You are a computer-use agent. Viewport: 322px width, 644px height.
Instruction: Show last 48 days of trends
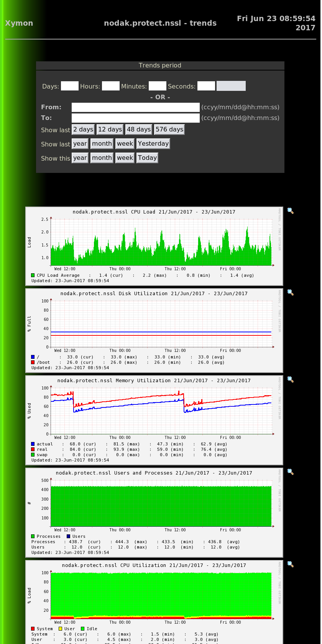pyautogui.click(x=139, y=130)
